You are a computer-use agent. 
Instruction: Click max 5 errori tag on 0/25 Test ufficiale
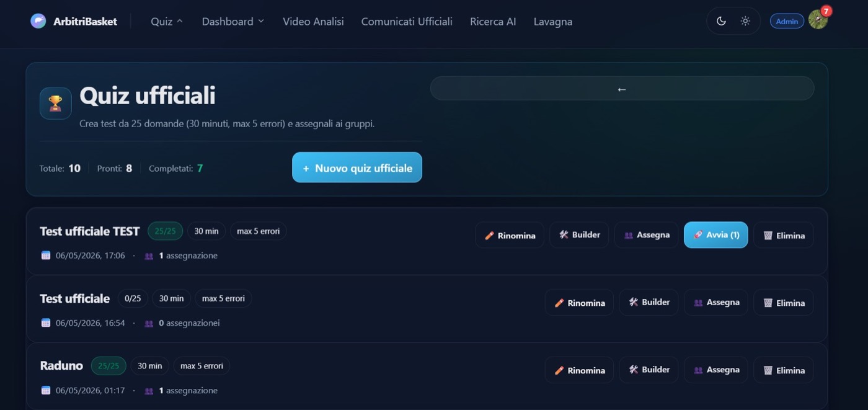pyautogui.click(x=223, y=298)
